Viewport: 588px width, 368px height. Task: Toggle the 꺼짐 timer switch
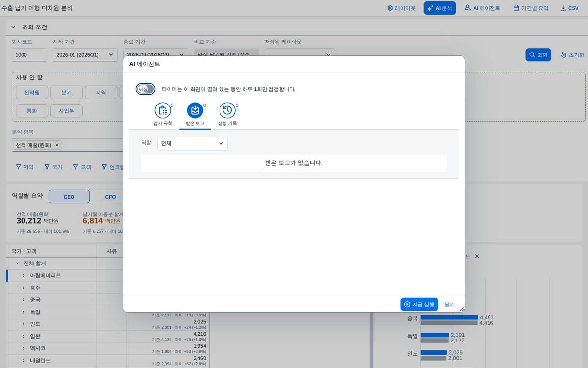click(146, 89)
